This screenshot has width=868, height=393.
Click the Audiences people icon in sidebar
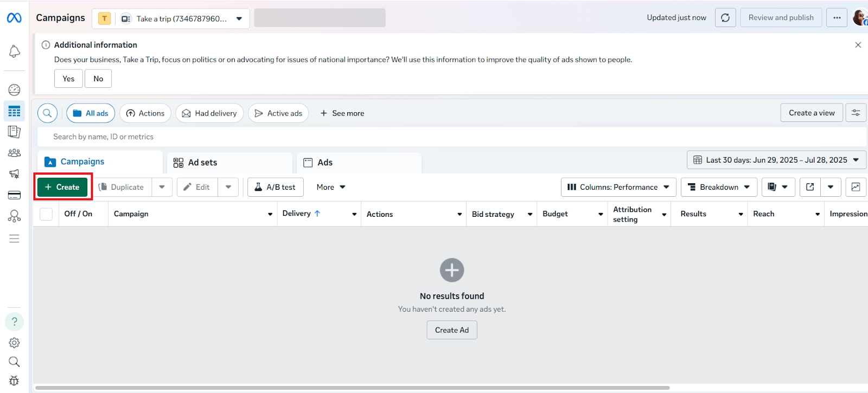point(15,153)
